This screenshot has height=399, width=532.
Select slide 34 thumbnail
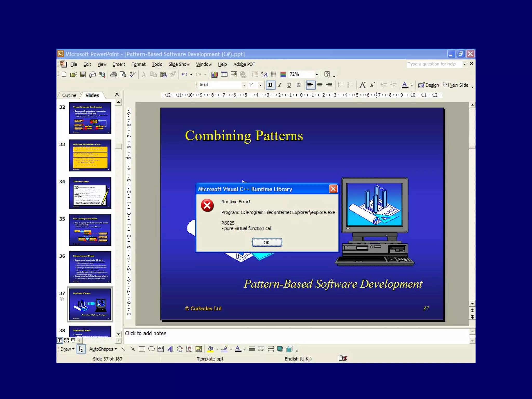point(90,192)
